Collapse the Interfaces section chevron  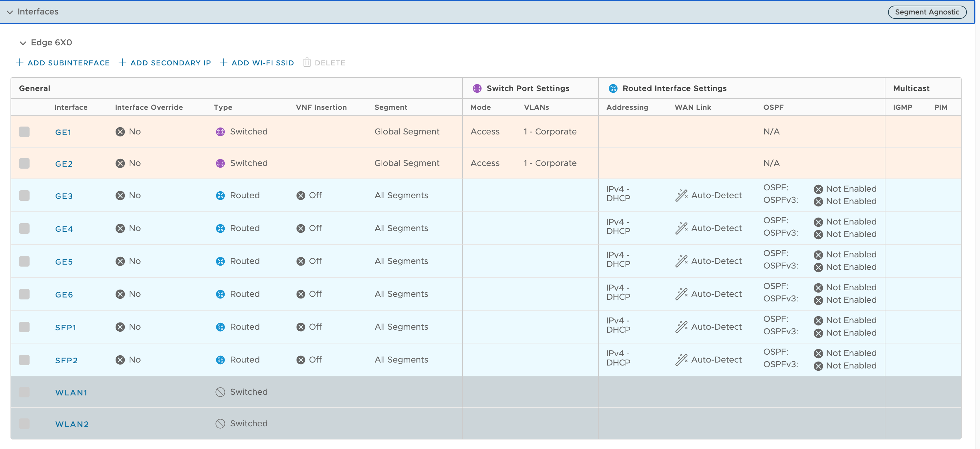point(10,12)
